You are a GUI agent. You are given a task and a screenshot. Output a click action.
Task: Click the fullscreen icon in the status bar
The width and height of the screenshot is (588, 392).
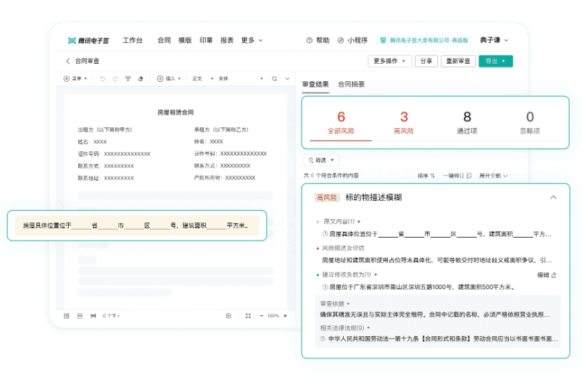point(248,316)
